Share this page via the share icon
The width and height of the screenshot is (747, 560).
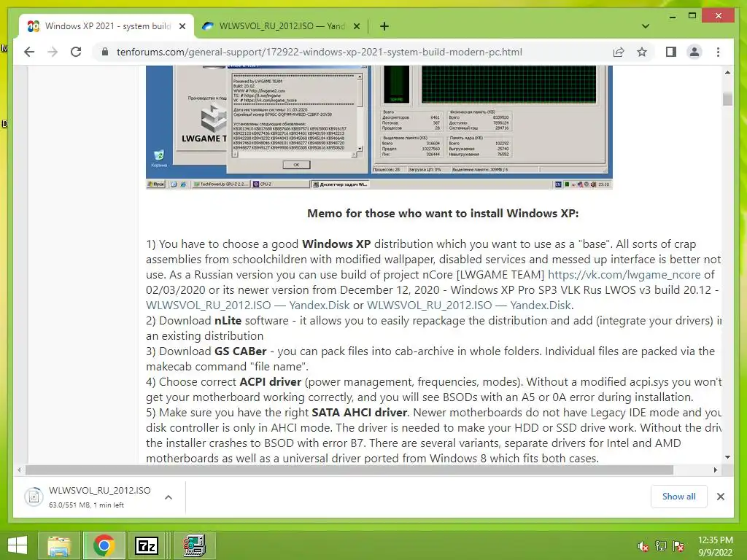(619, 52)
